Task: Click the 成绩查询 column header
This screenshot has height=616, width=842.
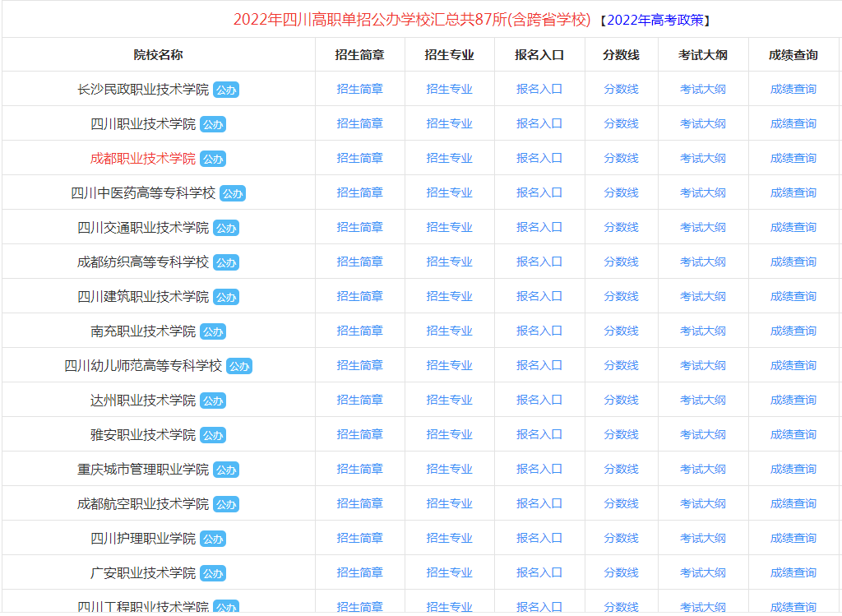Action: [793, 55]
